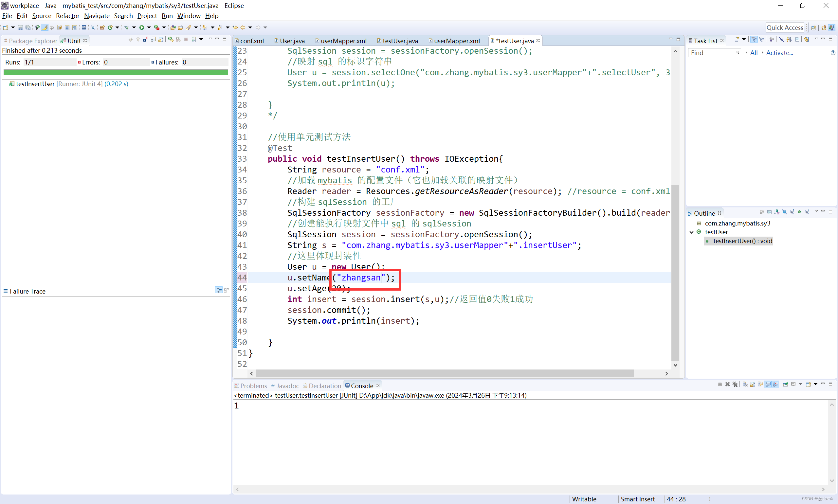
Task: Open the Project menu
Action: (x=147, y=16)
